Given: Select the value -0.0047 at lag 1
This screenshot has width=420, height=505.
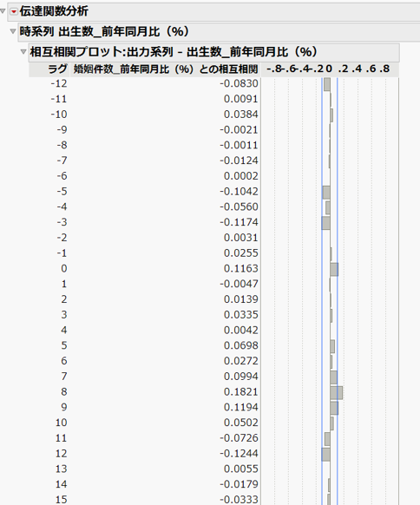Looking at the screenshot, I should tap(239, 284).
